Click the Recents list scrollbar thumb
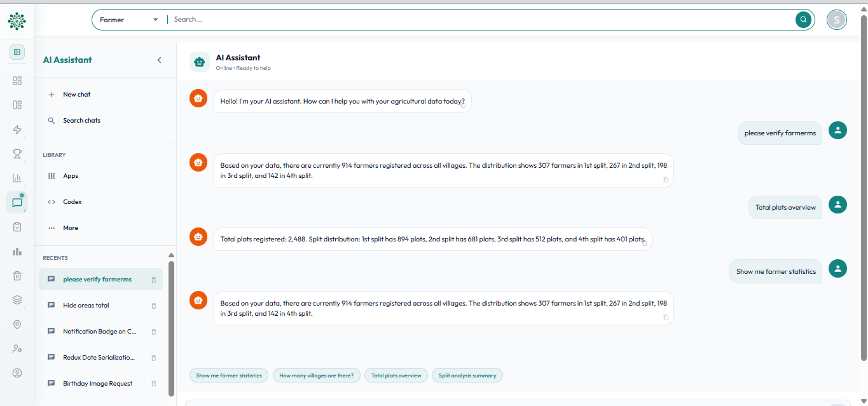868x406 pixels. point(171,328)
